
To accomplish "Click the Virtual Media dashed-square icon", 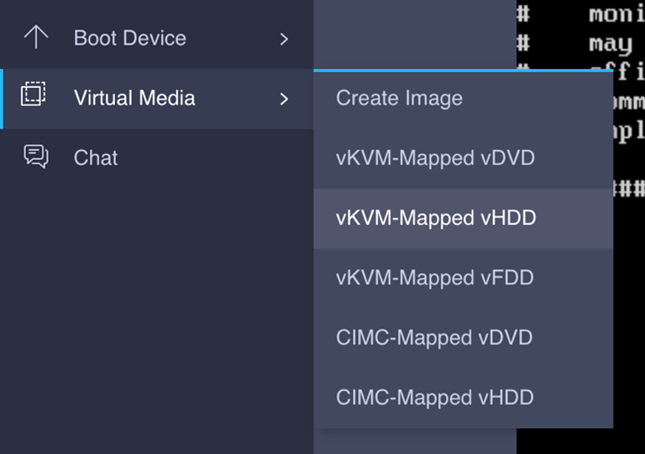I will (x=33, y=94).
